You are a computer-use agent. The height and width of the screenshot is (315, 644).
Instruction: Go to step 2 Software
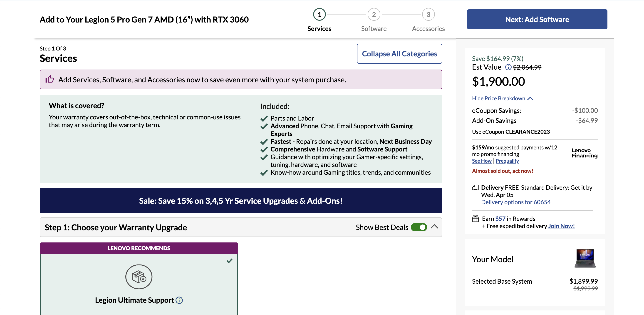click(x=374, y=20)
